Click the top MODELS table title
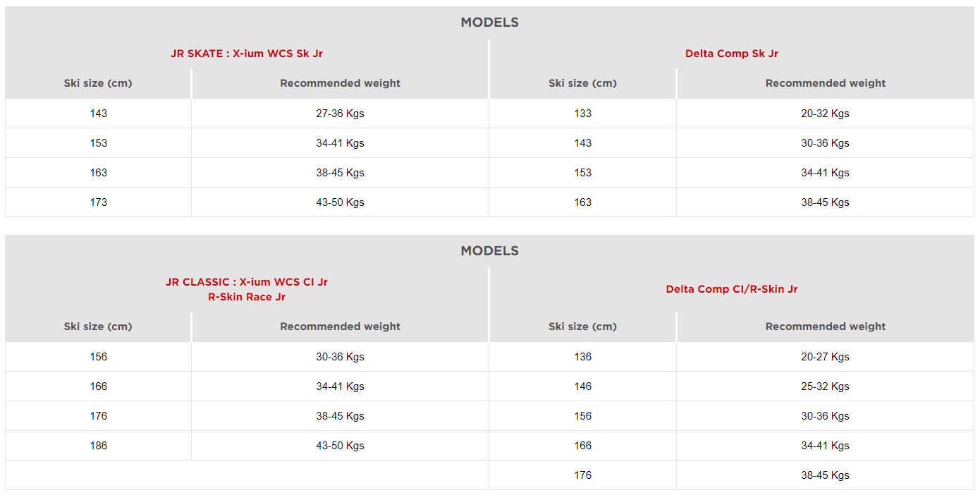This screenshot has height=500, width=980. [x=489, y=23]
